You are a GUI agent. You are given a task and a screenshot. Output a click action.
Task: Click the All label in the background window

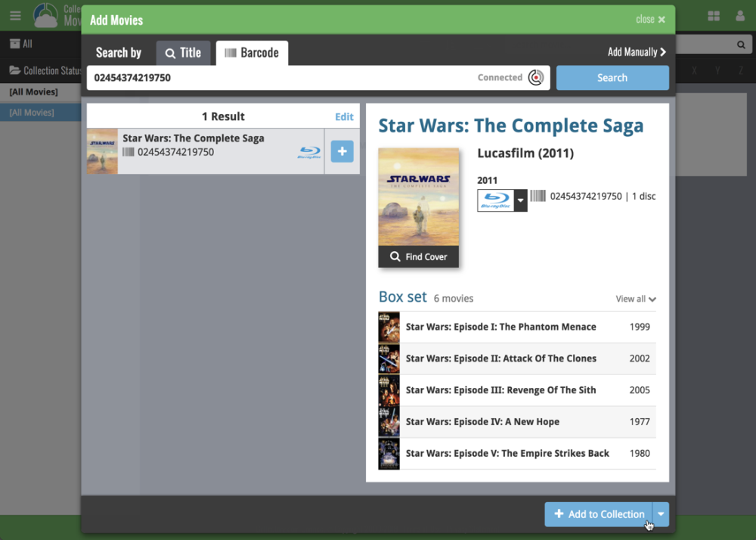coord(27,44)
